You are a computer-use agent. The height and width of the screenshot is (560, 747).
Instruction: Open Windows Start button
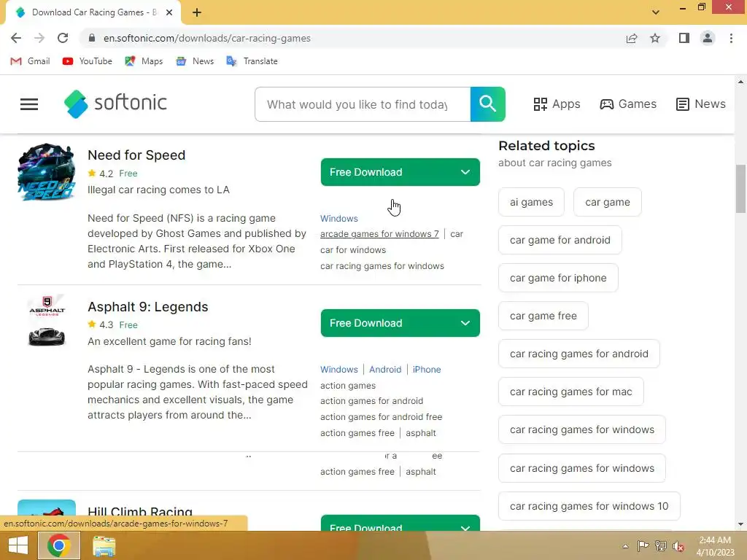[18, 545]
